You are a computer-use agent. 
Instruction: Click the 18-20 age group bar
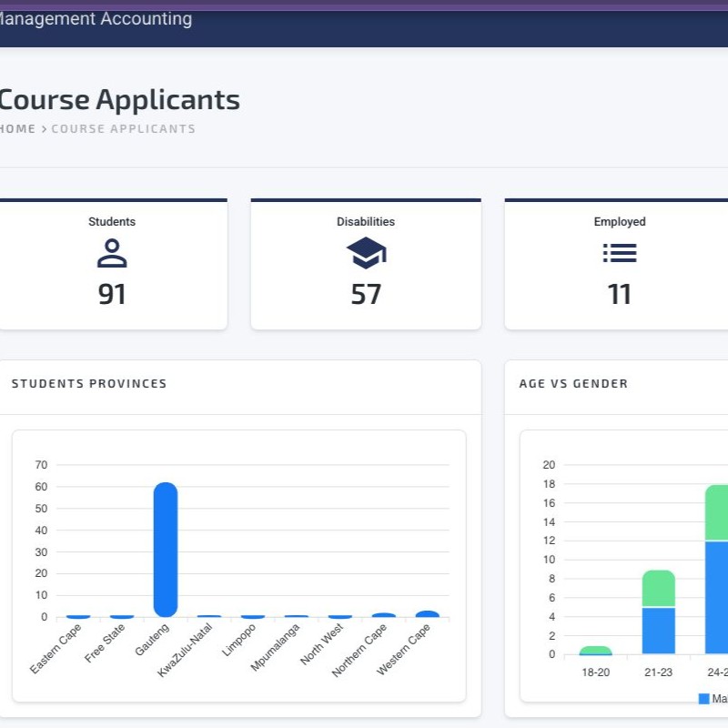pos(595,651)
